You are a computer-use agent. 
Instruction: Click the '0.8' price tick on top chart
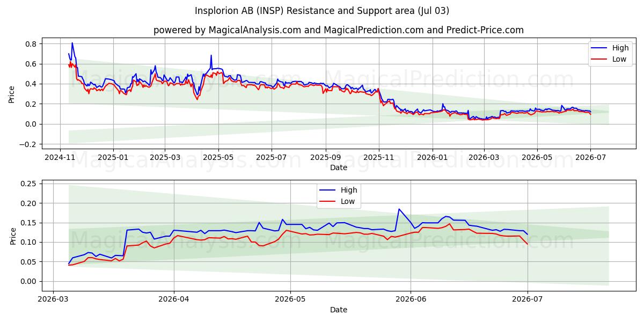[x=31, y=44]
